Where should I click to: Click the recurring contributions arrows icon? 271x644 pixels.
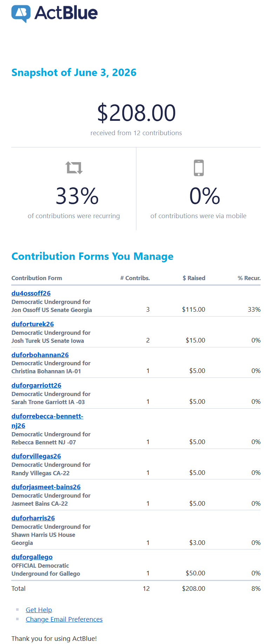pos(74,168)
